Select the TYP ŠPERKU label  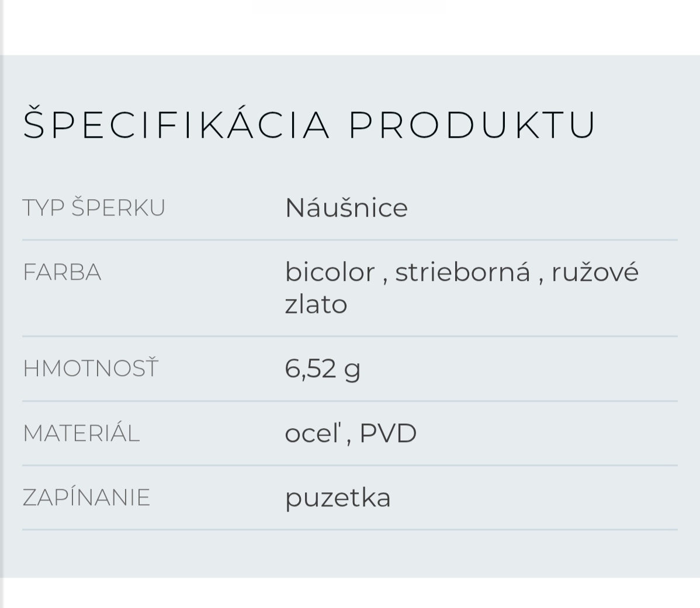pos(93,208)
